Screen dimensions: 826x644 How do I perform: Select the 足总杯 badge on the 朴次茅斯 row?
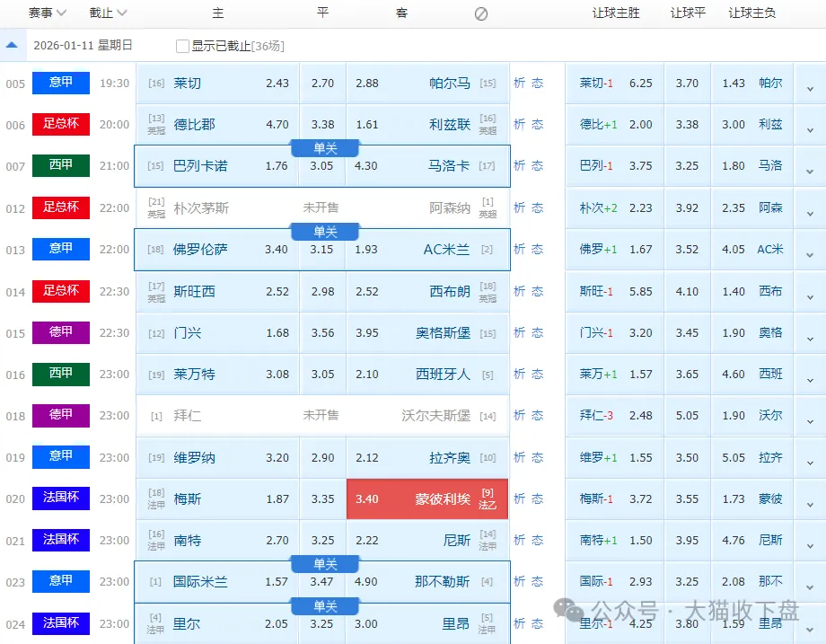60,207
